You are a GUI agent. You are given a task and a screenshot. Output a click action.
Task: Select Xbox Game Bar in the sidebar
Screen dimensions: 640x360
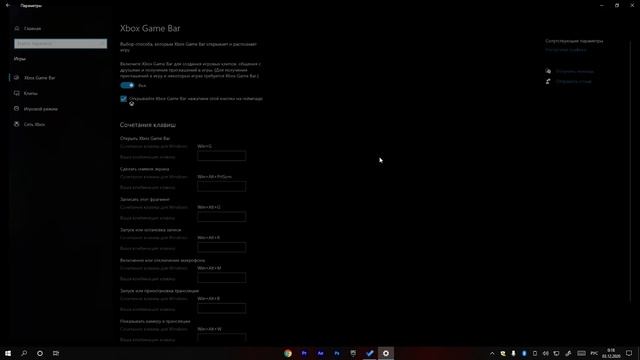click(35, 78)
